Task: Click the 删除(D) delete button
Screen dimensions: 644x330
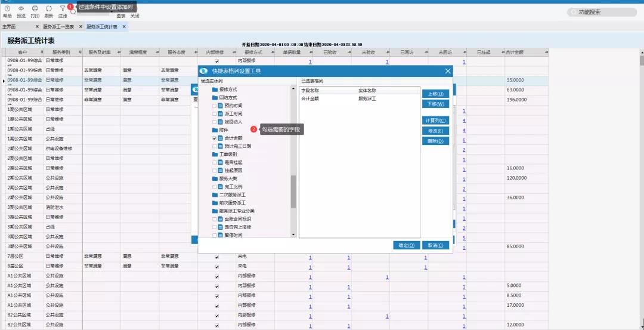Action: click(x=435, y=141)
